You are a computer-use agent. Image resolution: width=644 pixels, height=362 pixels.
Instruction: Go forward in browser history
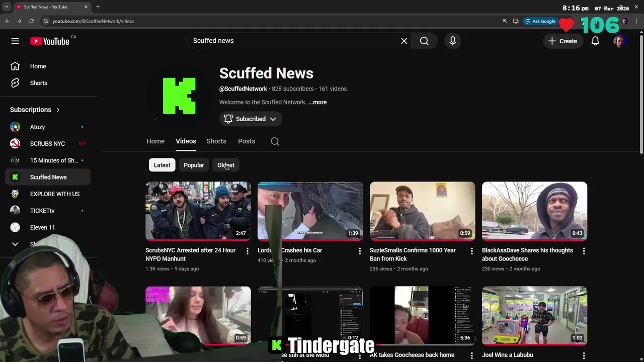point(19,21)
